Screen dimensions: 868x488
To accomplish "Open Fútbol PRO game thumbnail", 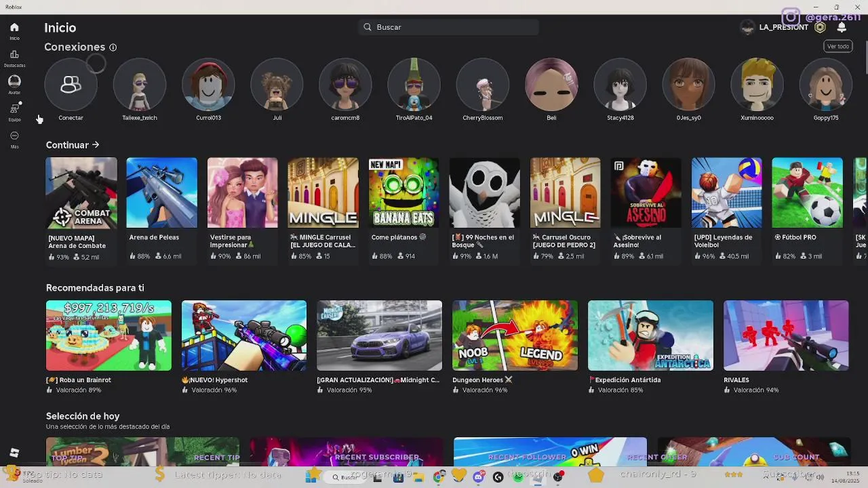I will point(808,192).
